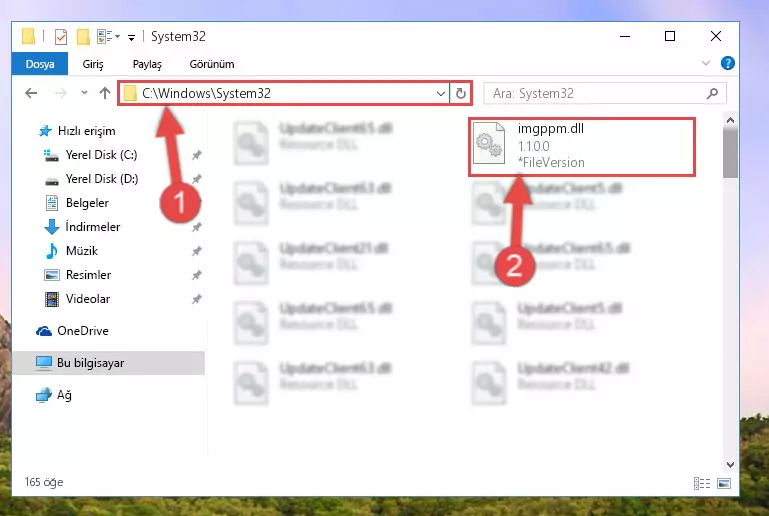The image size is (769, 516).
Task: Click the Properties quick access icon
Action: (x=61, y=37)
